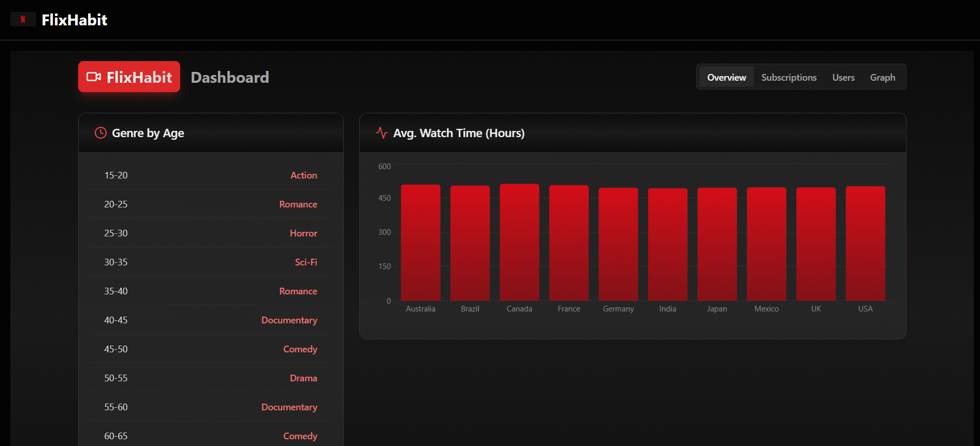Select the 15-20 Action genre row

211,175
